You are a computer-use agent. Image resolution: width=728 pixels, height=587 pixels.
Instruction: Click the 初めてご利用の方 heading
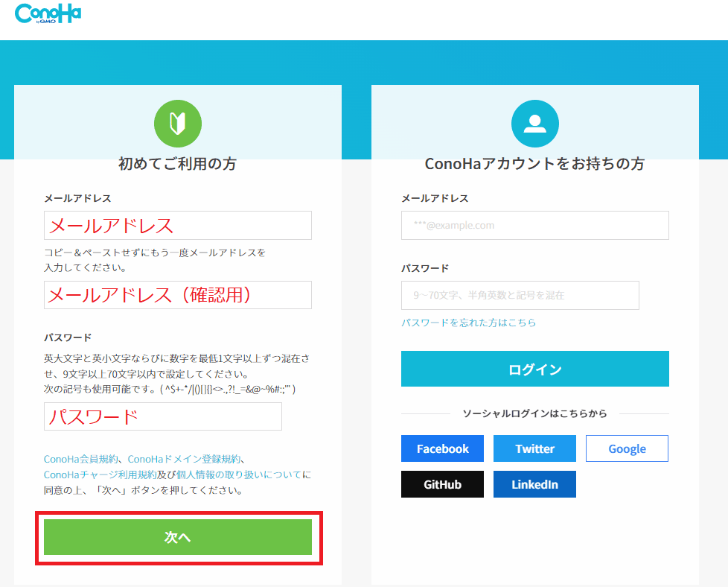tap(178, 164)
